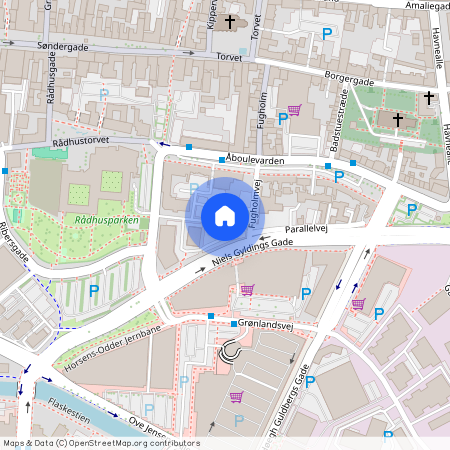Click the Flaskestien path label
The image size is (450, 450).
[x=69, y=410]
